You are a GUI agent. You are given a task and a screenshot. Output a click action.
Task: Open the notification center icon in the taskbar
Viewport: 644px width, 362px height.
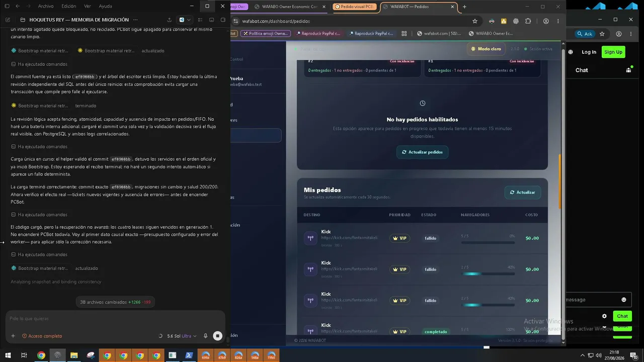coord(633,355)
